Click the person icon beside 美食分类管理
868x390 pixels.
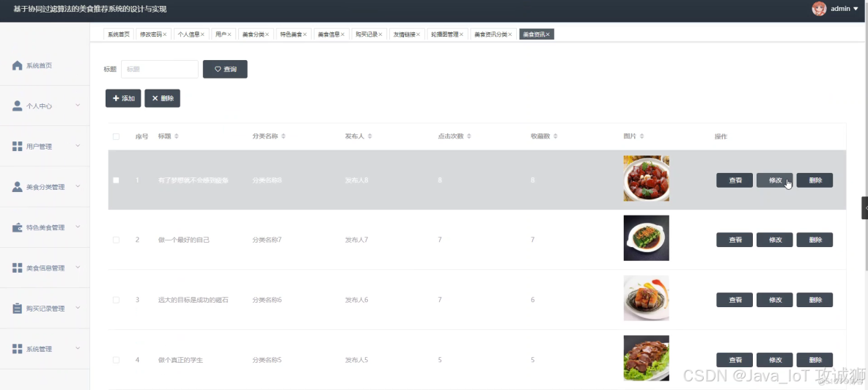tap(17, 187)
